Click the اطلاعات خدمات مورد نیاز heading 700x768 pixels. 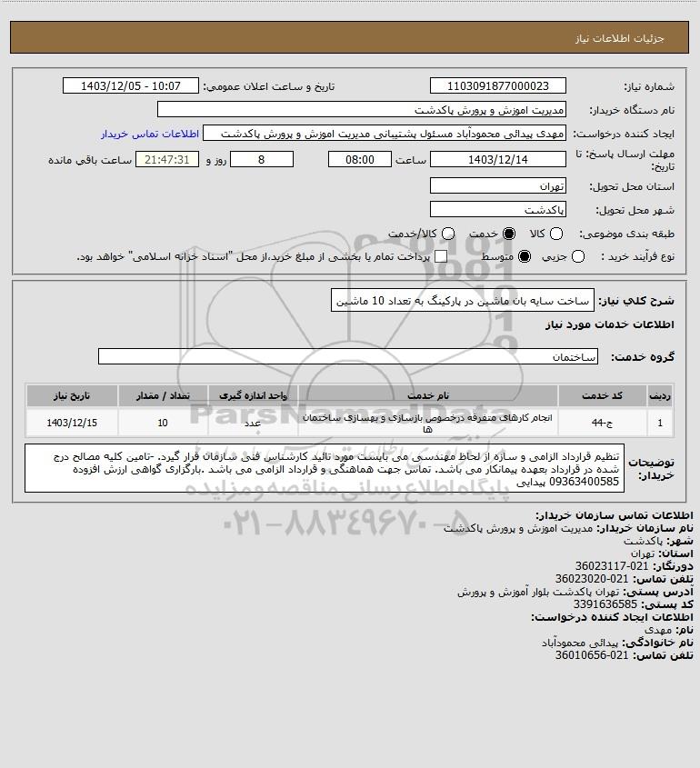coord(610,324)
